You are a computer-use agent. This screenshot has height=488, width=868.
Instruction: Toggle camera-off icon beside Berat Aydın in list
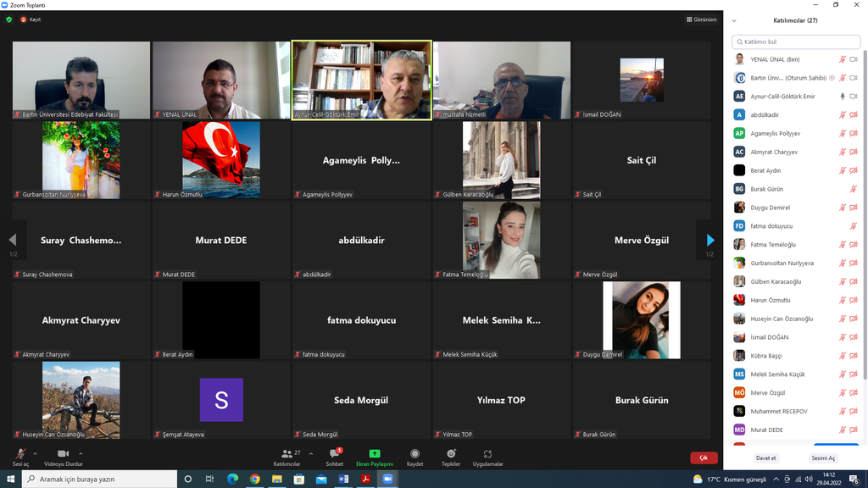[x=854, y=170]
